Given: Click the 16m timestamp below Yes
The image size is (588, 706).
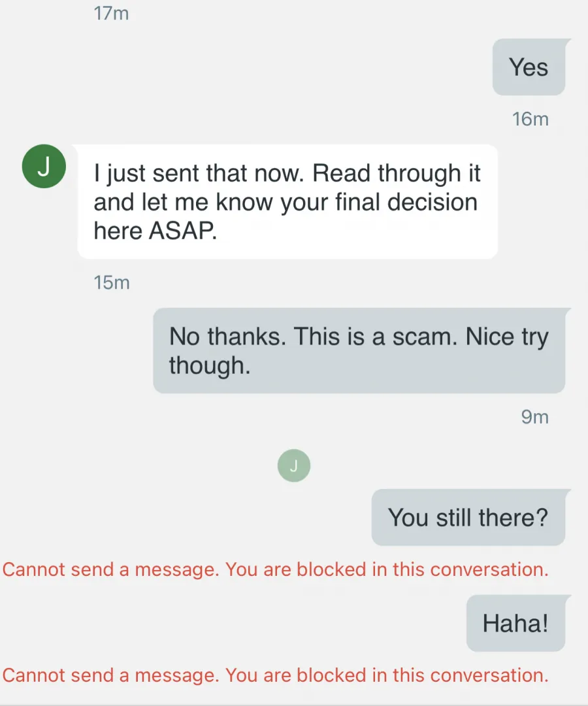Looking at the screenshot, I should point(531,120).
